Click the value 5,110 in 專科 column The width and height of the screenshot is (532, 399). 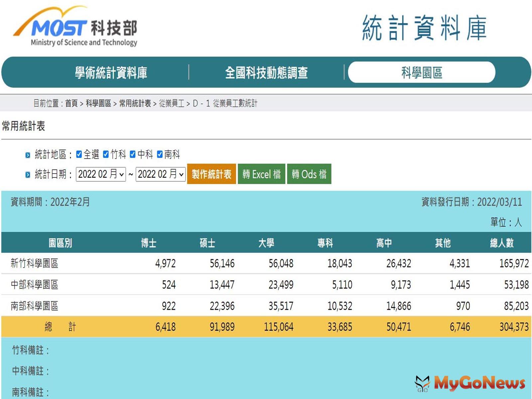pyautogui.click(x=342, y=285)
